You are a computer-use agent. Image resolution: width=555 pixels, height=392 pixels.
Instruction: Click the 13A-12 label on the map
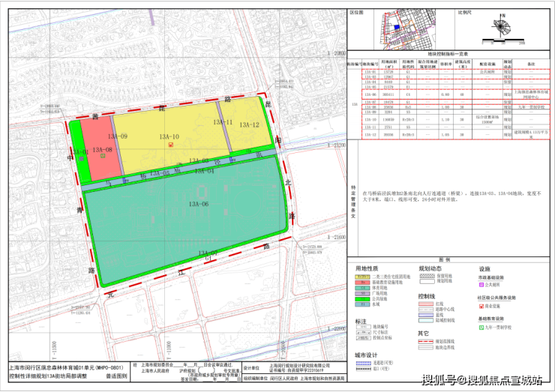click(x=249, y=125)
